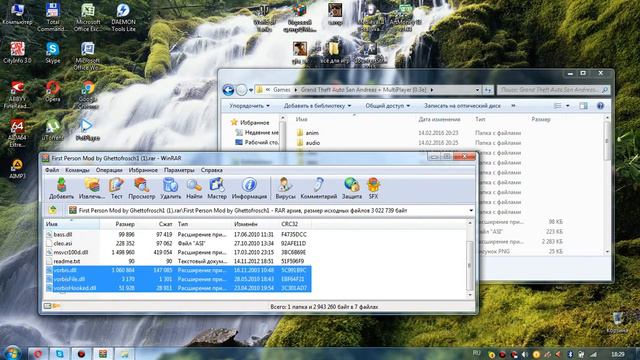Select the audio folder in Explorer
Viewport: 640px width, 360px height.
pyautogui.click(x=309, y=143)
